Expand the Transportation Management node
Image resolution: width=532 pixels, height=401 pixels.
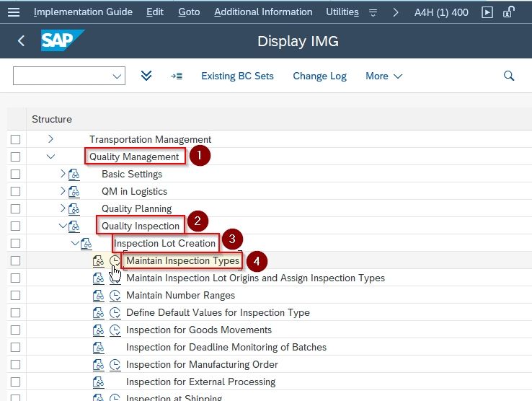click(x=50, y=139)
